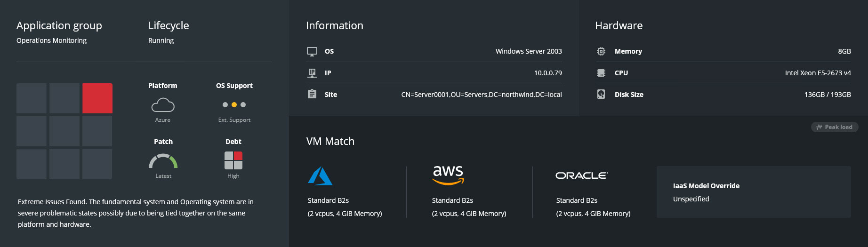Click the red tile in the grid

point(97,98)
